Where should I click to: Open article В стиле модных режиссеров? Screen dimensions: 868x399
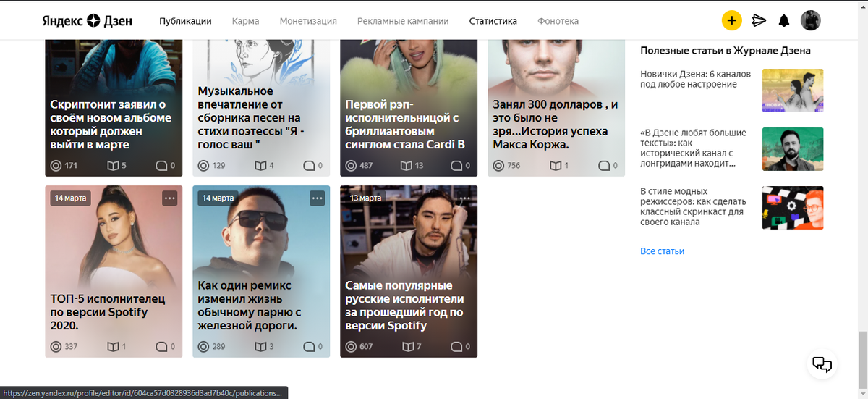coord(692,207)
